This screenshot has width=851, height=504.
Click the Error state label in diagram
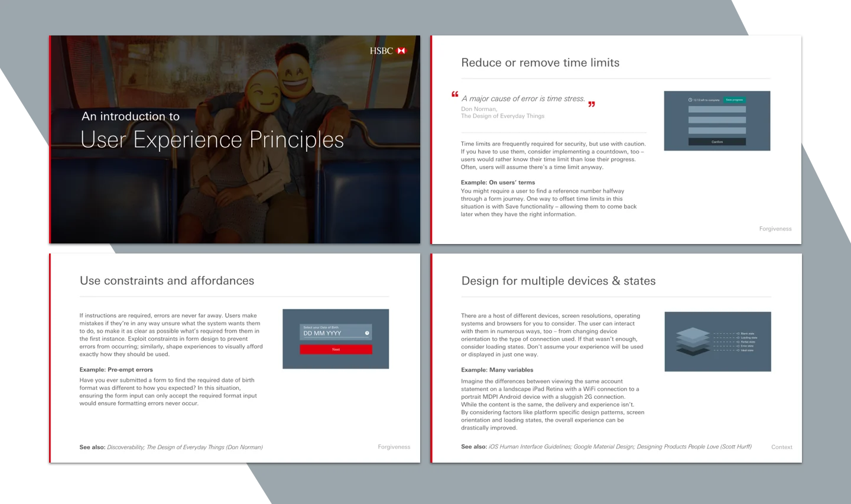(x=747, y=346)
